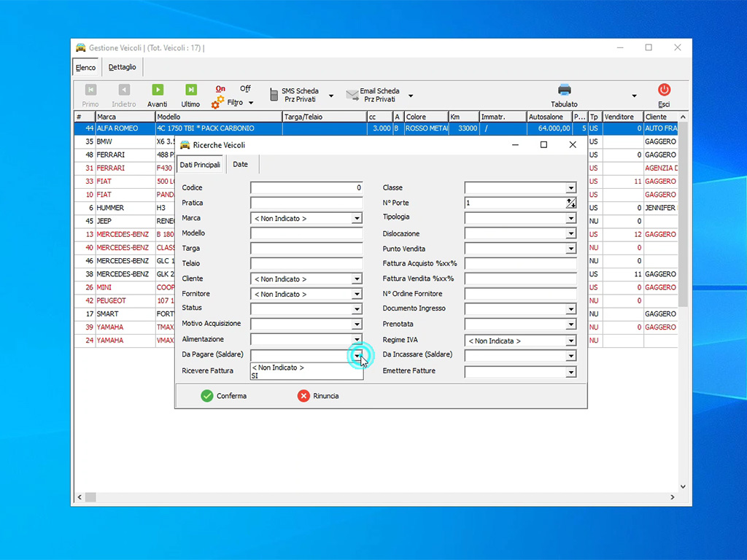
Task: Close the Ricerche Veicoli dialog
Action: pyautogui.click(x=573, y=145)
